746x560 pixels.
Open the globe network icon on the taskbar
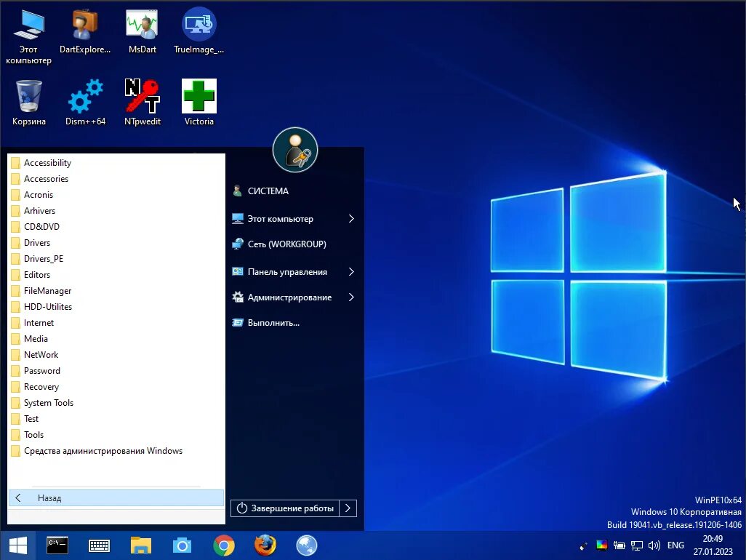[x=307, y=545]
